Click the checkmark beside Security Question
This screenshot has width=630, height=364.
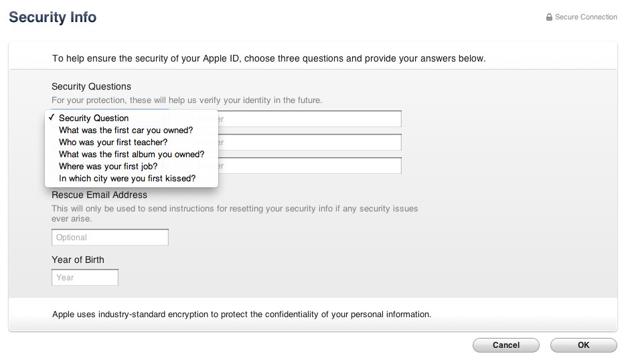51,117
